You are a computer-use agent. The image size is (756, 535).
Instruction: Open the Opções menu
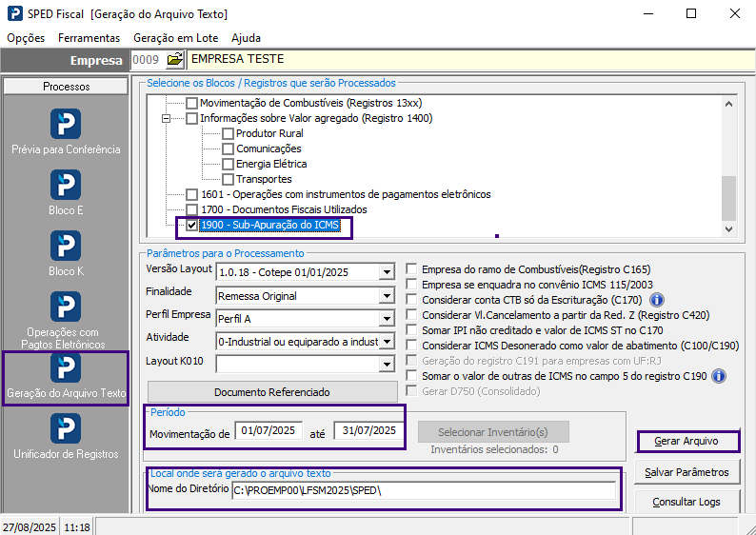(x=26, y=38)
